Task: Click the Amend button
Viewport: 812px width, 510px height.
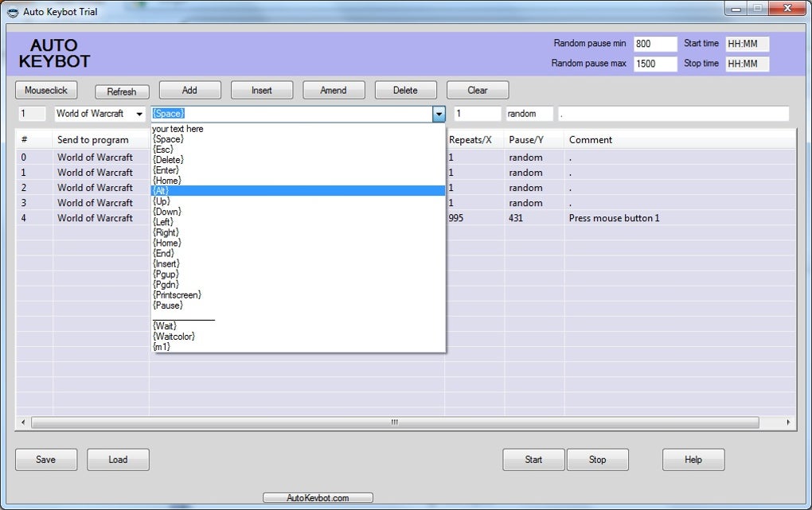Action: 334,90
